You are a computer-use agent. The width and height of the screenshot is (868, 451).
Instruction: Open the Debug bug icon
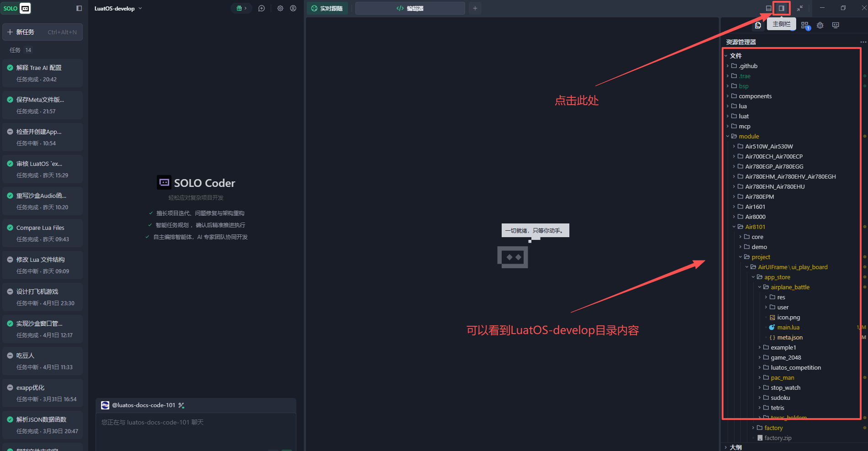820,25
